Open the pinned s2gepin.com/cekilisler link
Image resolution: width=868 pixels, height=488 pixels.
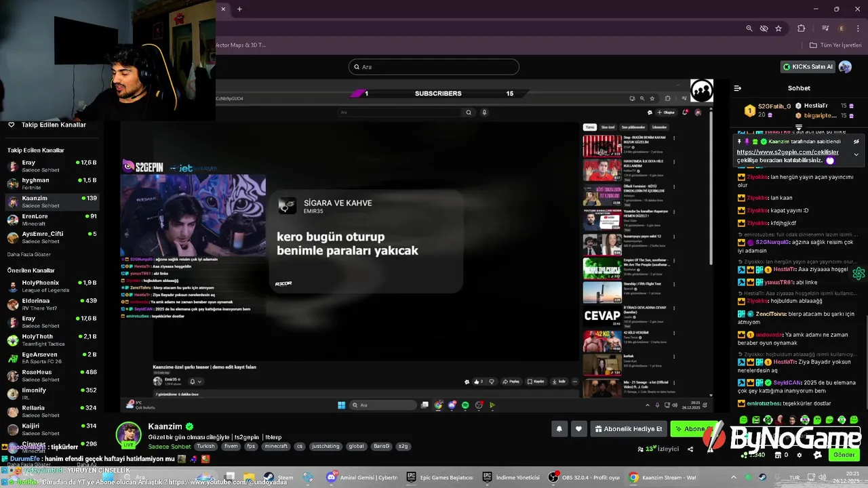tap(788, 152)
